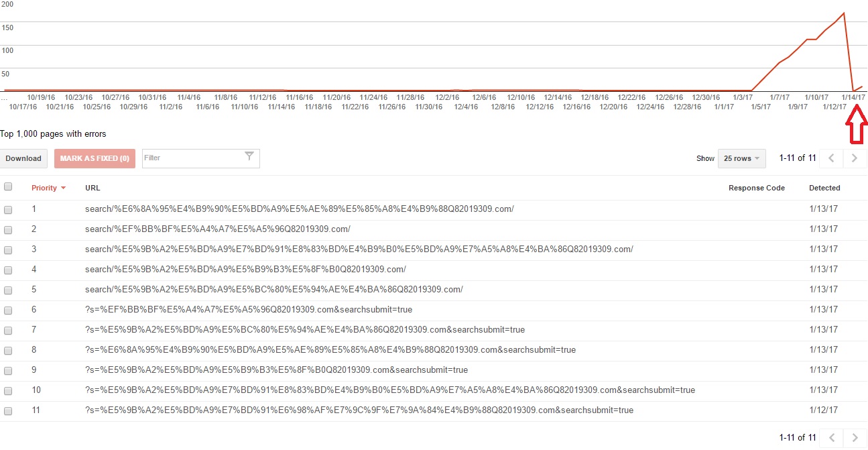The width and height of the screenshot is (868, 450).
Task: Click the URL column header
Action: 92,188
